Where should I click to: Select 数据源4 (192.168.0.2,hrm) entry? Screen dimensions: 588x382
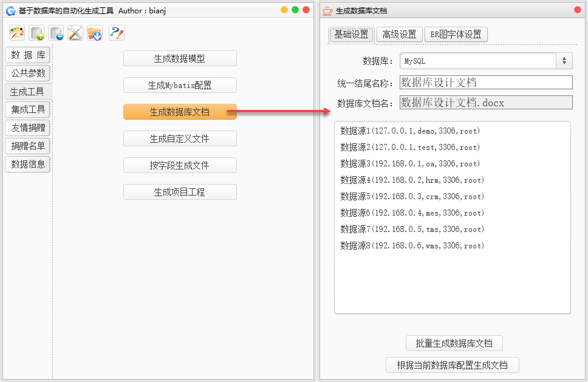tap(412, 180)
